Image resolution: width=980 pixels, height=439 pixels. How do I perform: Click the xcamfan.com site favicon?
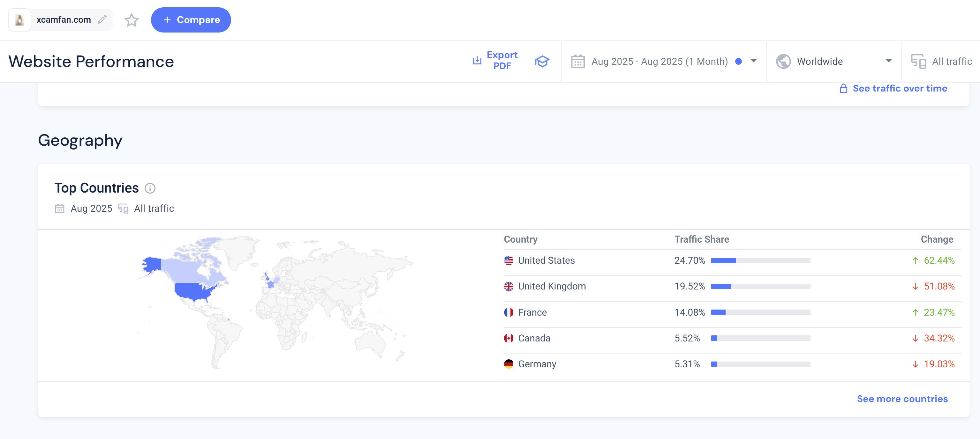point(19,20)
